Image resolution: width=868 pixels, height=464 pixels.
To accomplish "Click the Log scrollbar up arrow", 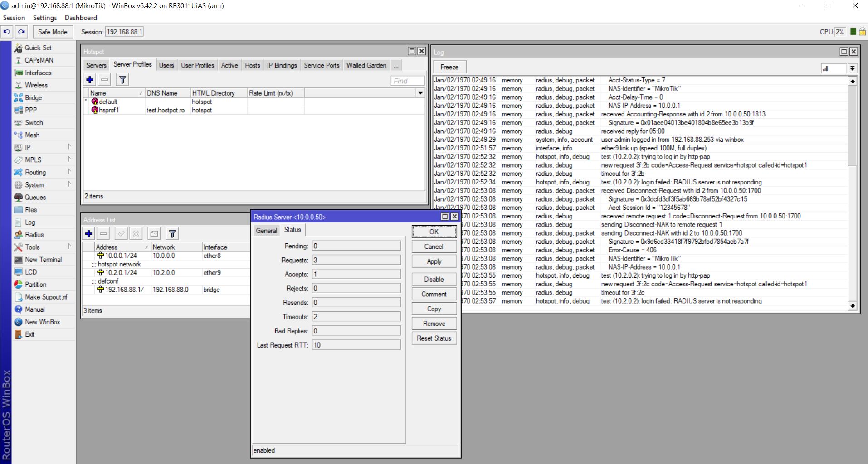I will 853,81.
